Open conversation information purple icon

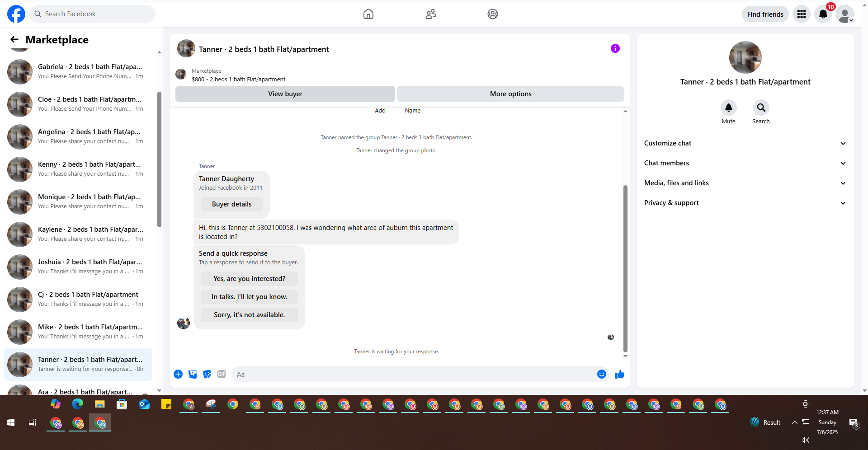[x=615, y=48]
